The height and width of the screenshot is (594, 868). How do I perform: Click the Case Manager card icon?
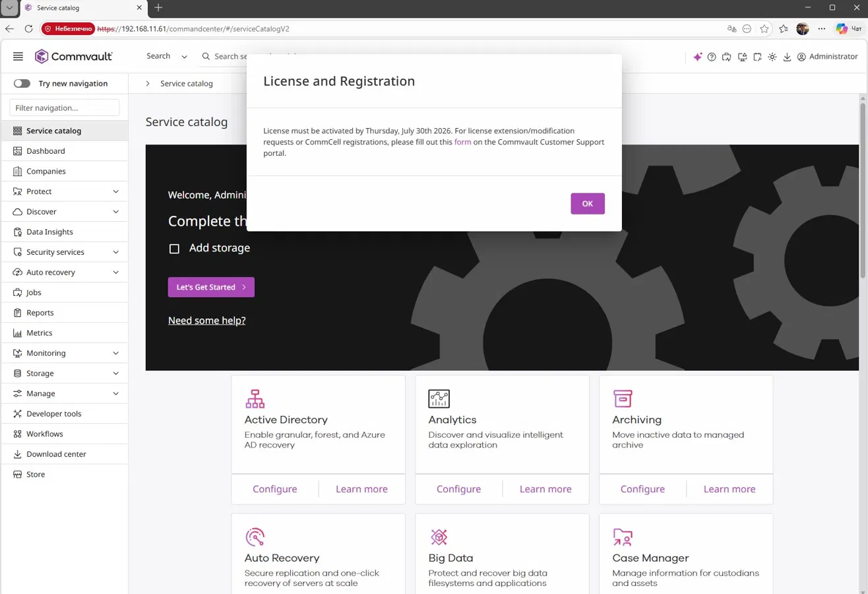(x=623, y=537)
